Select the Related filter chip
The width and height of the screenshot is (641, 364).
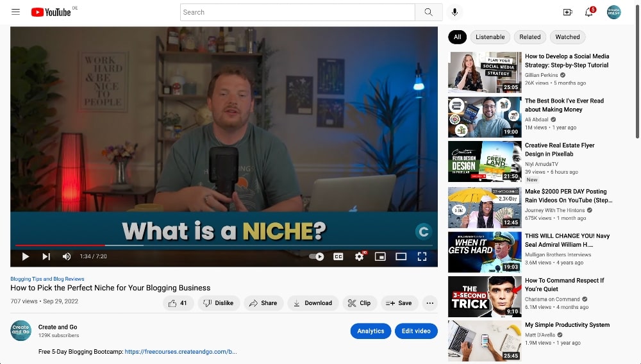coord(530,37)
